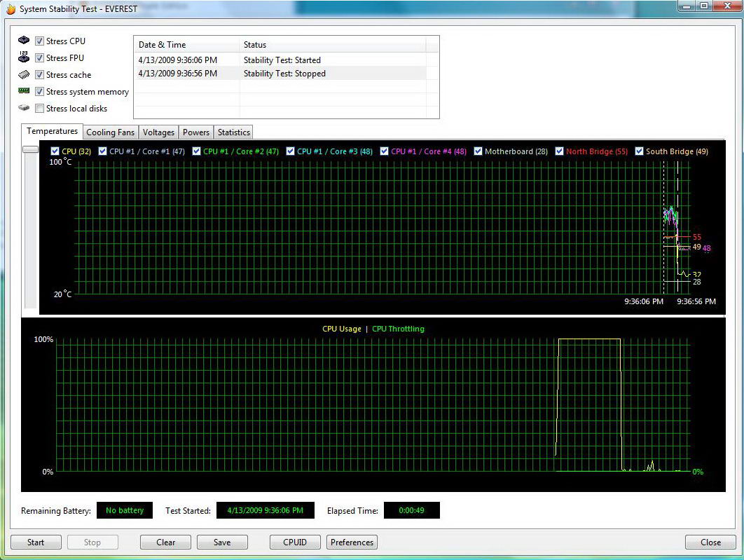Open the Powers tab
Viewport: 744px width, 560px height.
click(196, 132)
